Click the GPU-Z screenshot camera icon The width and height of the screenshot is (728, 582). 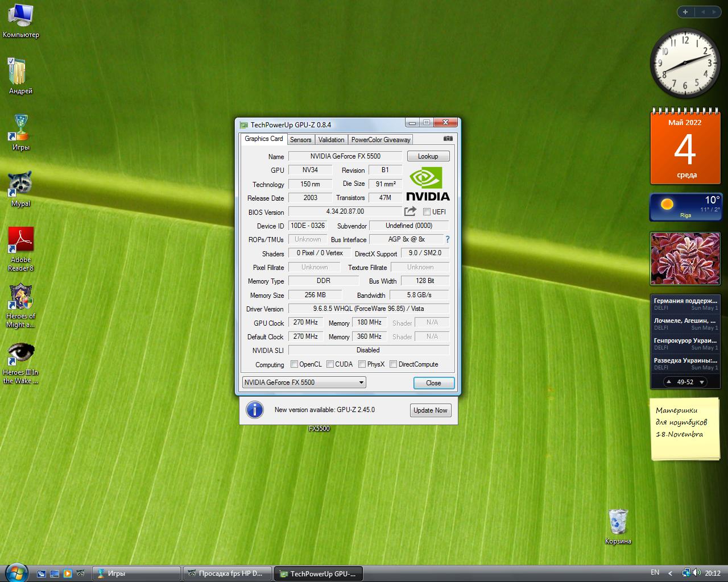[x=448, y=139]
